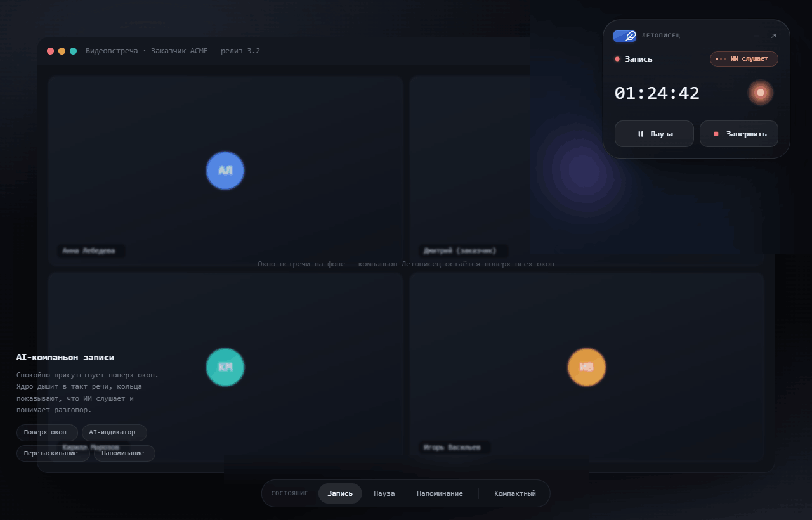Finish recording with Завершить button

[x=739, y=134]
